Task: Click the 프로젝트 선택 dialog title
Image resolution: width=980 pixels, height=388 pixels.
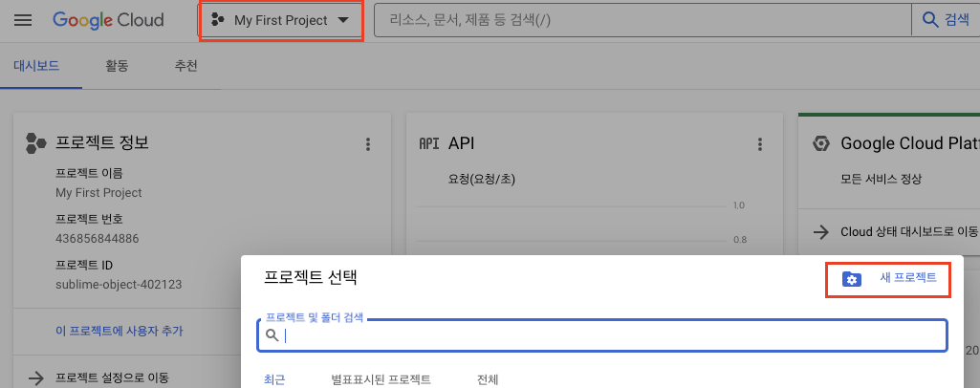Action: point(310,278)
